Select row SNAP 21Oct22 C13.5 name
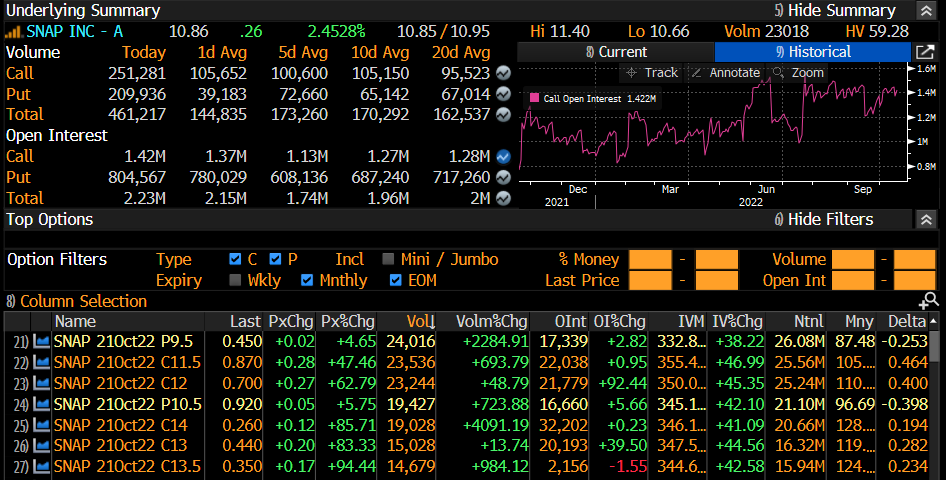 [x=128, y=467]
